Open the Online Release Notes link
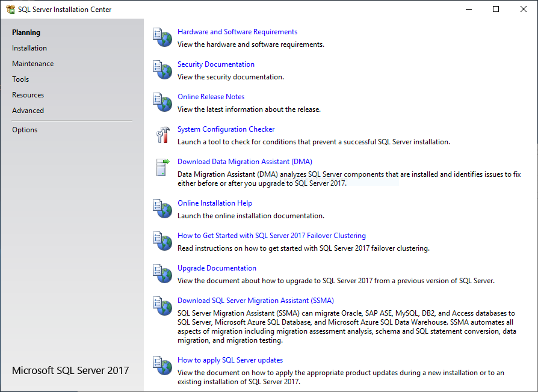This screenshot has height=392, width=538. pos(211,97)
